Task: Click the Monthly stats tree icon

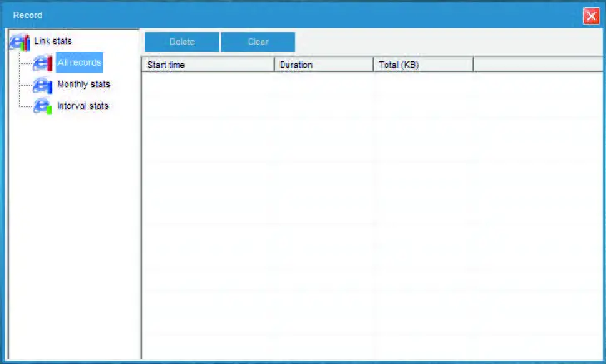Action: pyautogui.click(x=43, y=85)
